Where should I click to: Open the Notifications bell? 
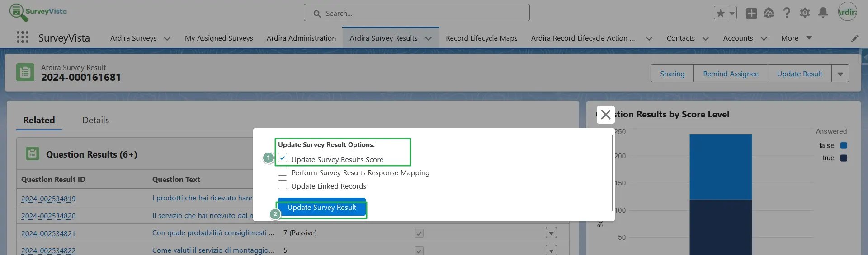pyautogui.click(x=823, y=13)
